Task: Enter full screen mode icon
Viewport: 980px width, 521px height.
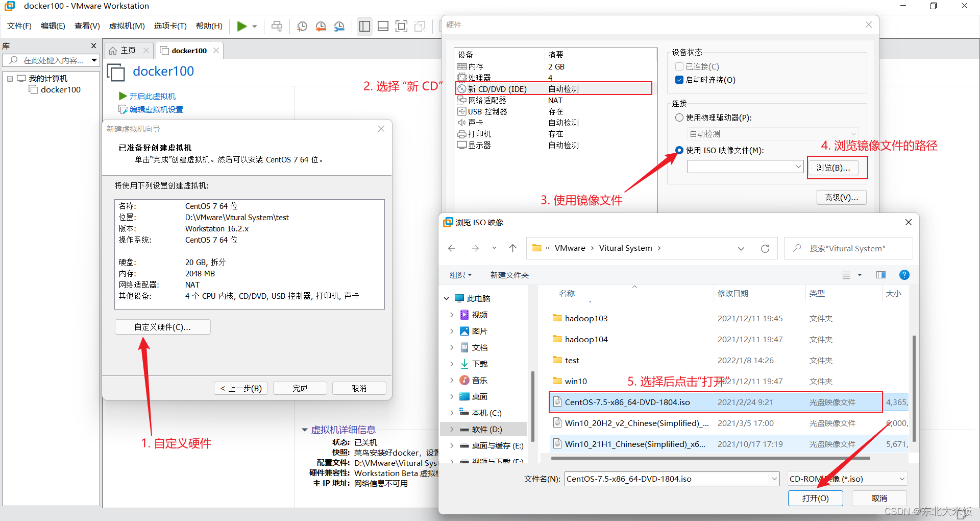Action: click(402, 26)
